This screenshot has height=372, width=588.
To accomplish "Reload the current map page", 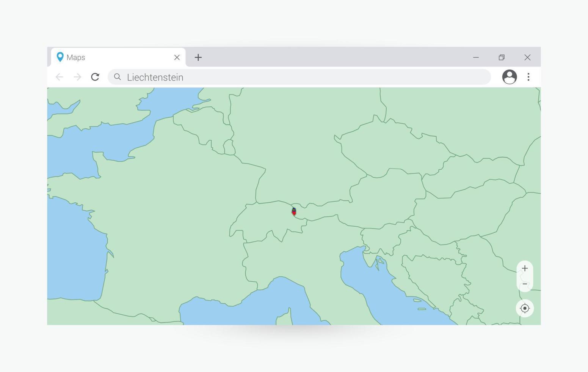I will pyautogui.click(x=95, y=77).
